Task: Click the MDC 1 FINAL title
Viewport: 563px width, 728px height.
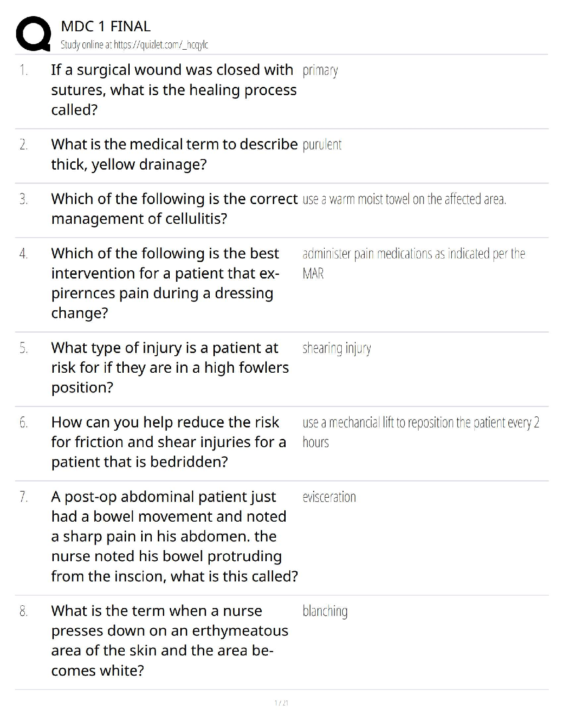Action: coord(105,26)
